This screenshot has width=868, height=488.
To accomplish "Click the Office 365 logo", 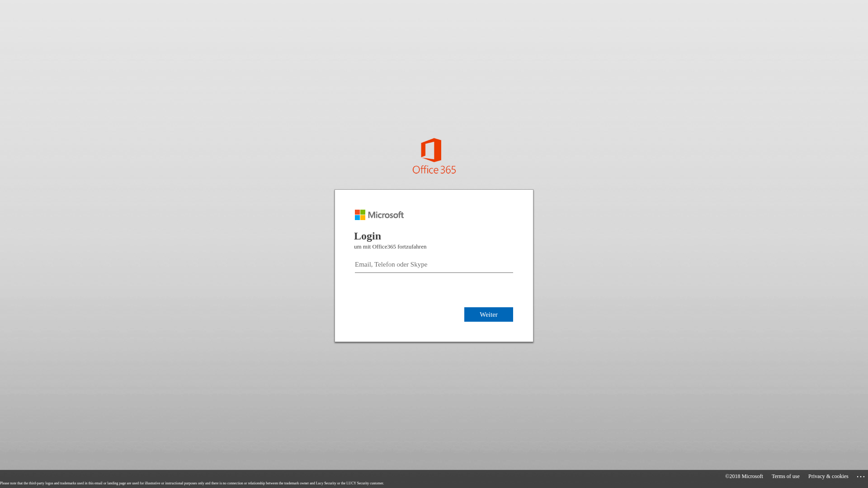I will pyautogui.click(x=434, y=156).
